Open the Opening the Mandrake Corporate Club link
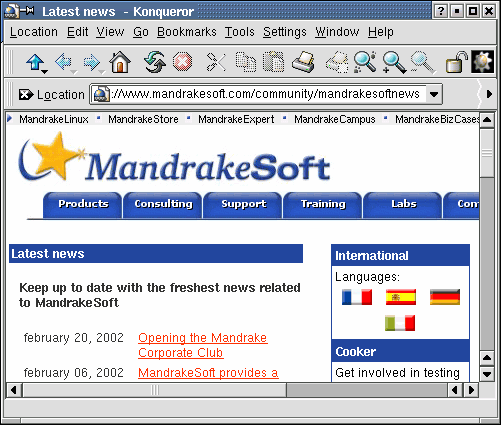 tap(203, 345)
